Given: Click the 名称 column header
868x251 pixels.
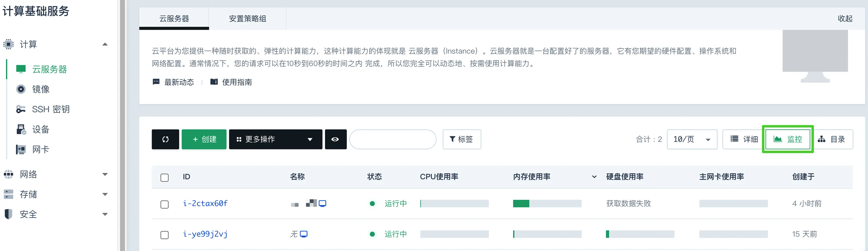Looking at the screenshot, I should [x=297, y=176].
